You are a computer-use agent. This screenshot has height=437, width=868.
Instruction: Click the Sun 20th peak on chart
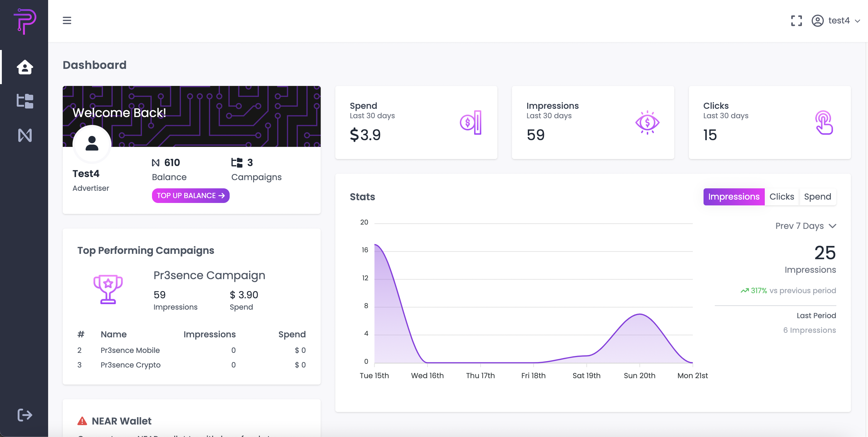[x=639, y=314]
